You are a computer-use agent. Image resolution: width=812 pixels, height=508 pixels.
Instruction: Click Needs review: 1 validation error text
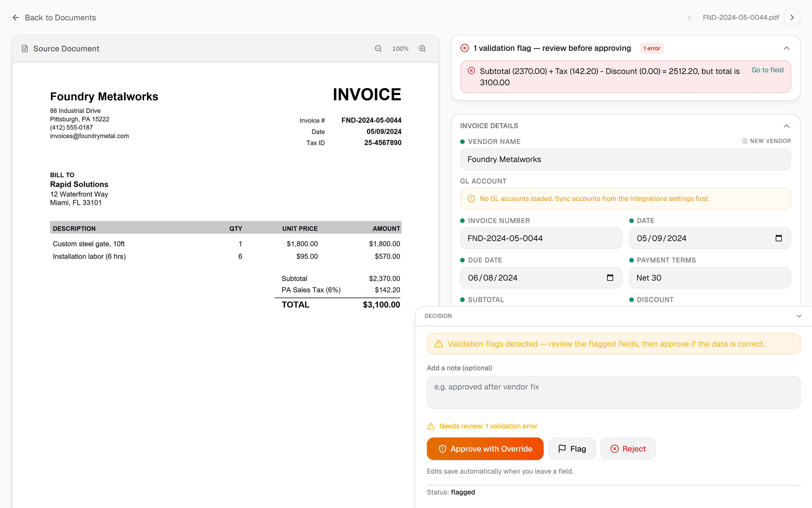tap(488, 426)
